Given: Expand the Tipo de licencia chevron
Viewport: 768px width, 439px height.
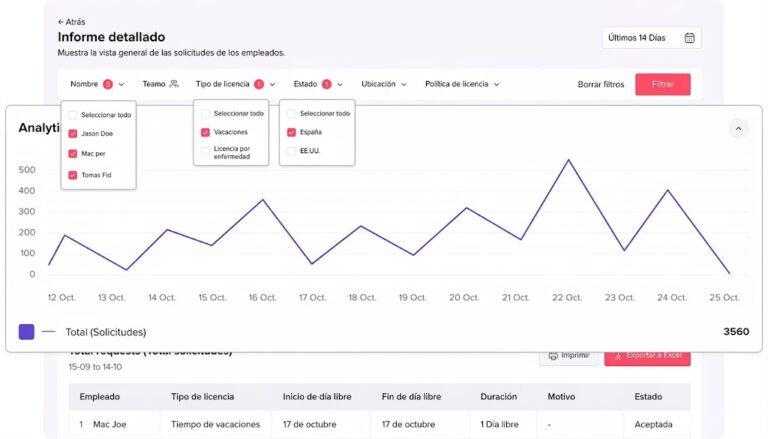Looking at the screenshot, I should (x=272, y=84).
